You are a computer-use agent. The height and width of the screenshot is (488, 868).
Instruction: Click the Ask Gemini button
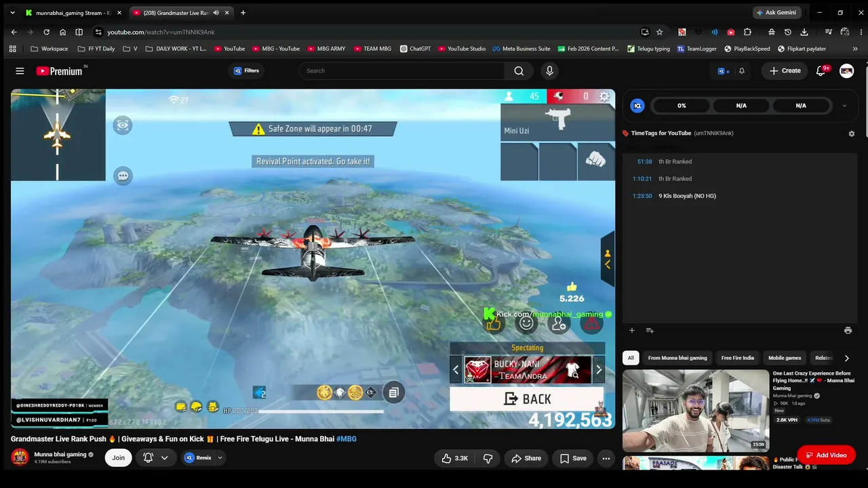[777, 13]
